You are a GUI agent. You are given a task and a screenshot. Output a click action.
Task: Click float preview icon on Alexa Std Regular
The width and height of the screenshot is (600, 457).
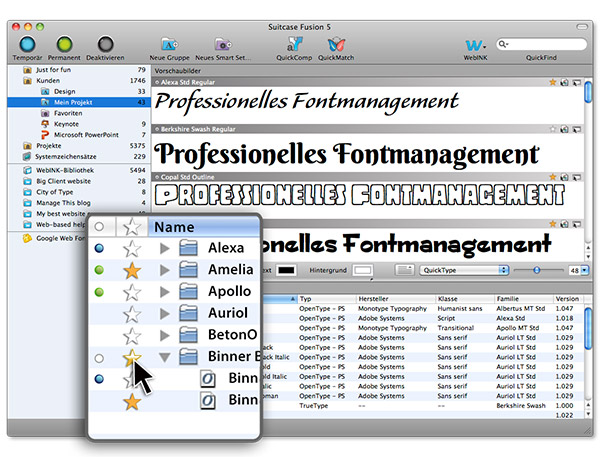click(577, 82)
